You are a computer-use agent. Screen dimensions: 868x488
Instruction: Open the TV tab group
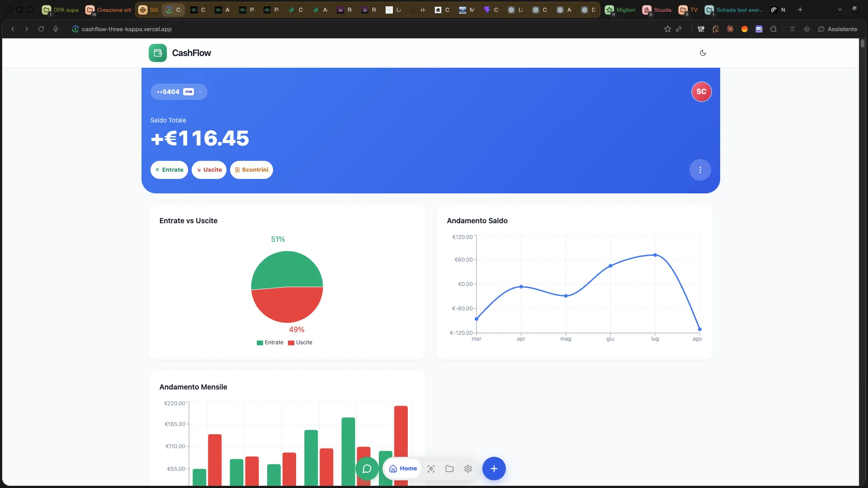pyautogui.click(x=688, y=10)
